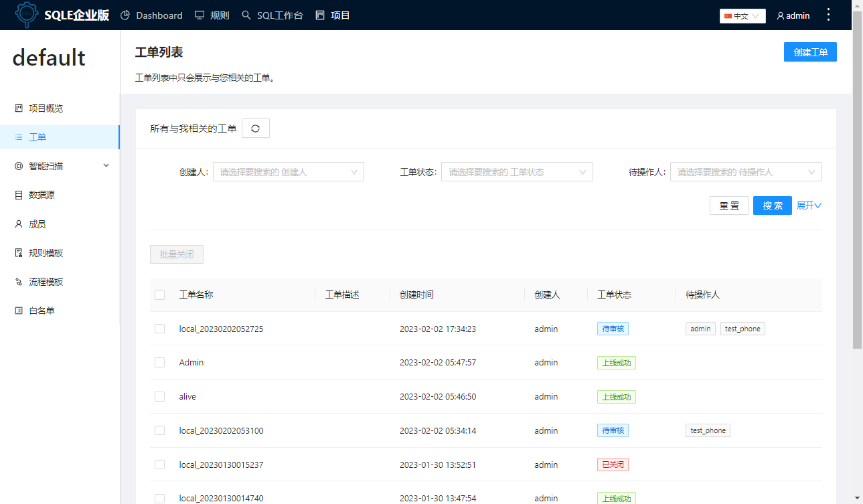The image size is (863, 504).
Task: Open the 工单状态 dropdown
Action: [517, 172]
